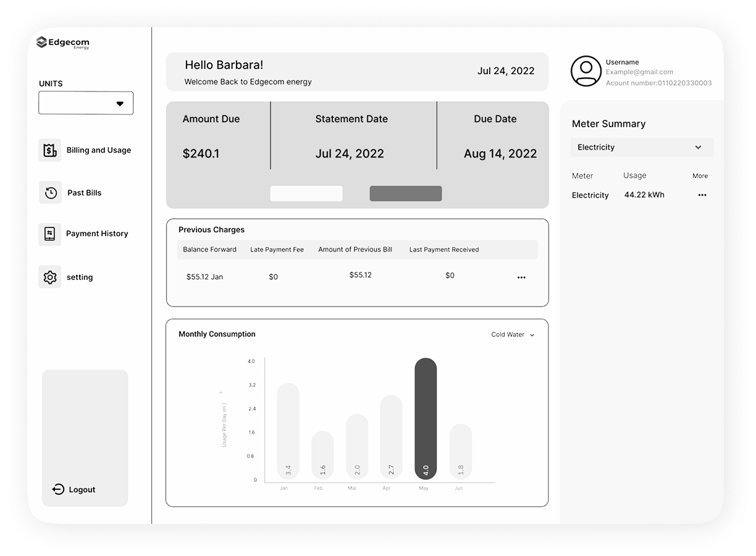756x556 pixels.
Task: Open the Cold Water consumption dropdown
Action: (x=513, y=335)
